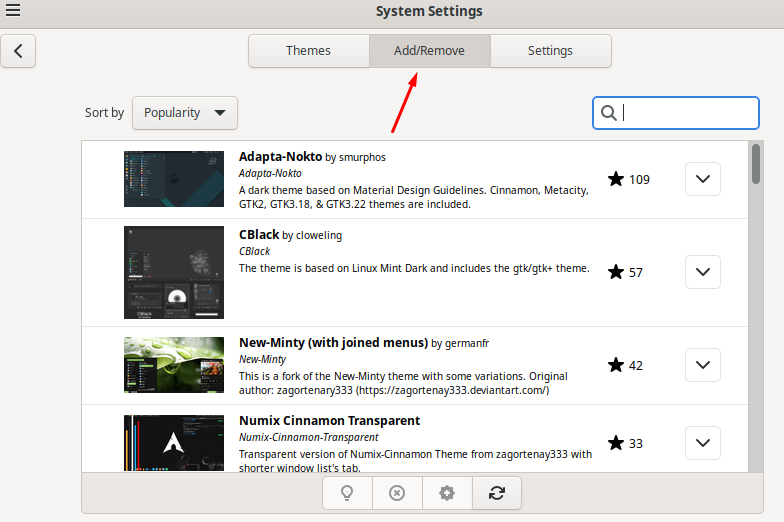Click the 42 score of New-Minty
Screen dimensions: 784x522
636,366
